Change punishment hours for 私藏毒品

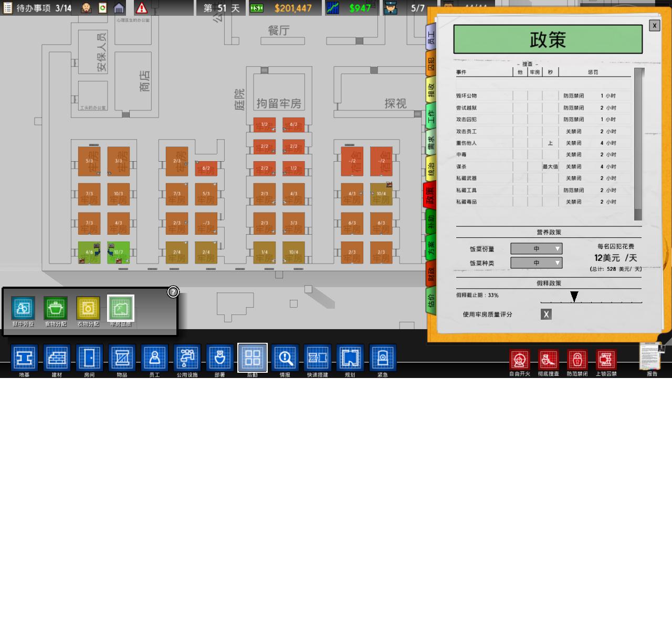coord(608,202)
